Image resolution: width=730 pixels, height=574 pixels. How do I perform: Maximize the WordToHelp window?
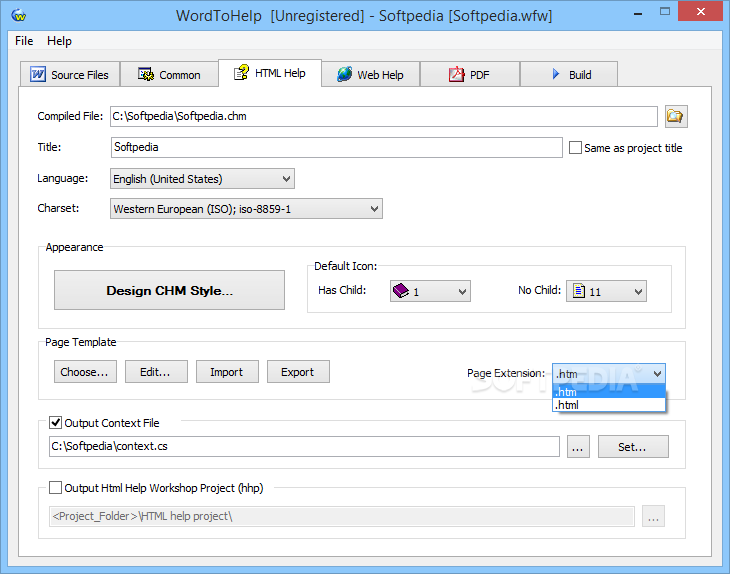point(665,12)
